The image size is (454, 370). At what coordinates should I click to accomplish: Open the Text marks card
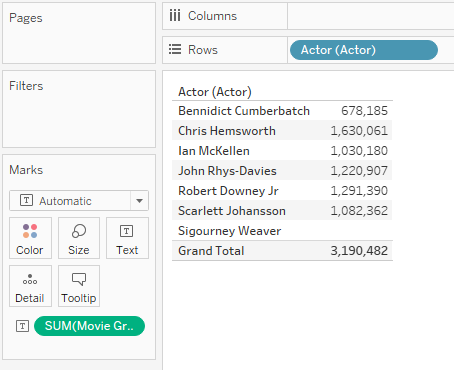[127, 238]
